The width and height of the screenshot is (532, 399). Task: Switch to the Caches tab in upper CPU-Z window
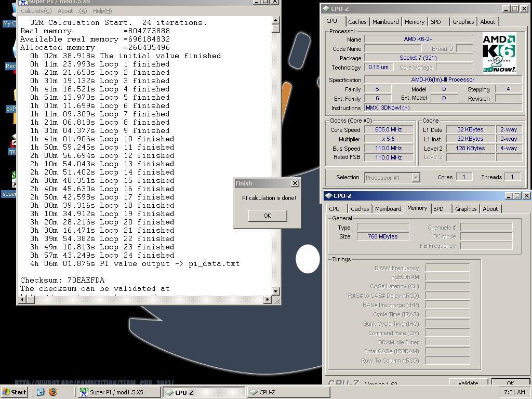357,22
